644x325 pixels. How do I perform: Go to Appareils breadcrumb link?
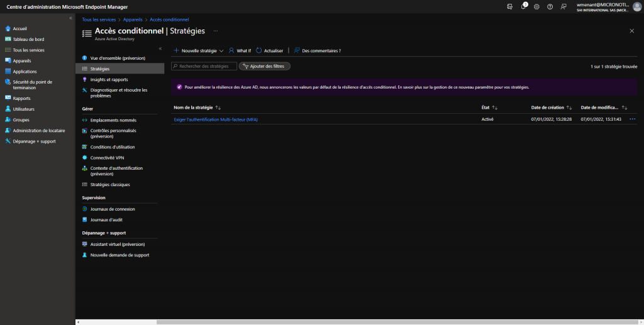tap(132, 19)
